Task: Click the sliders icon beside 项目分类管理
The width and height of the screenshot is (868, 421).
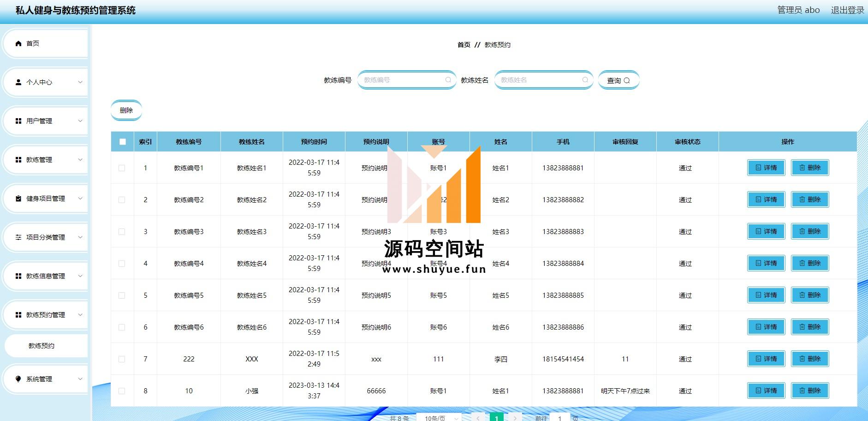Action: (x=18, y=237)
